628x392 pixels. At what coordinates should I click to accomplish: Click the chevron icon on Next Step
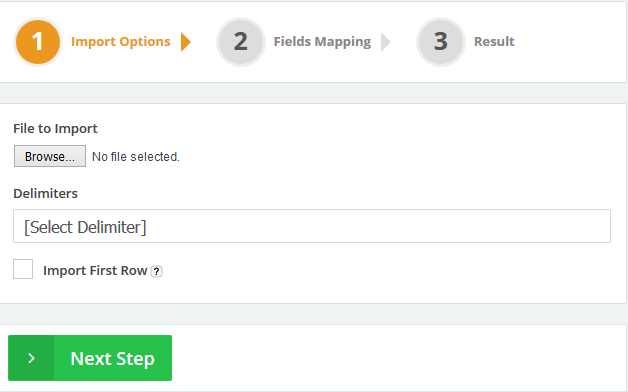31,358
